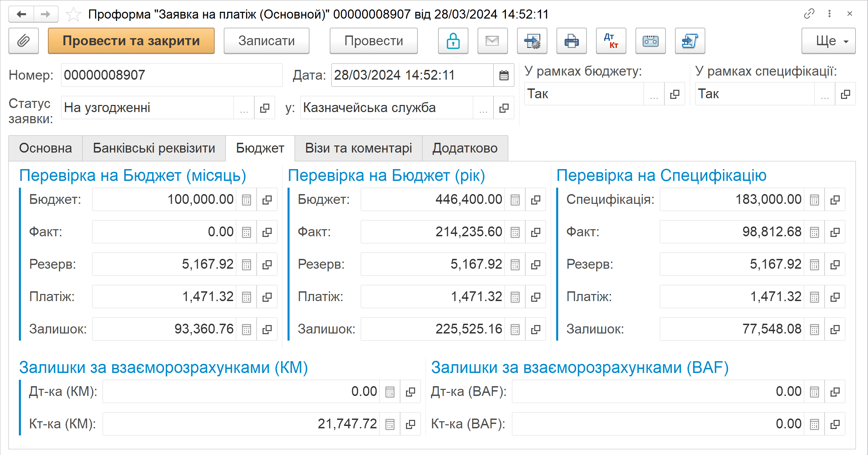This screenshot has height=455, width=868.
Task: Click into the Дата field
Action: [x=412, y=75]
